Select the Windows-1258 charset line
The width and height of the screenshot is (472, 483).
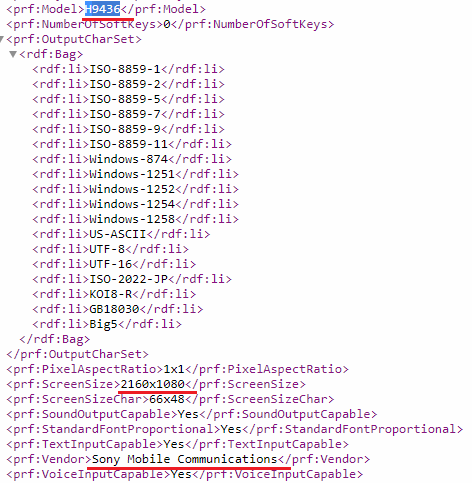click(x=132, y=219)
